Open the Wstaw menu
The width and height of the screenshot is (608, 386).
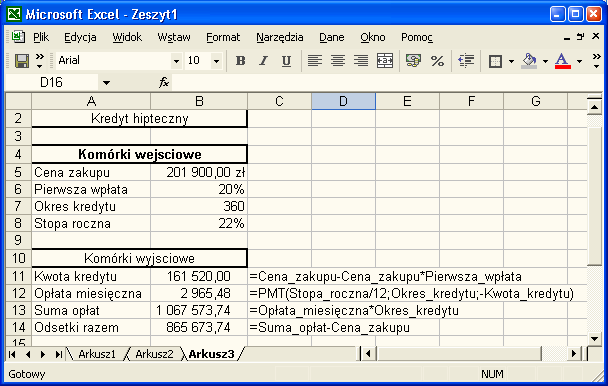tap(174, 37)
